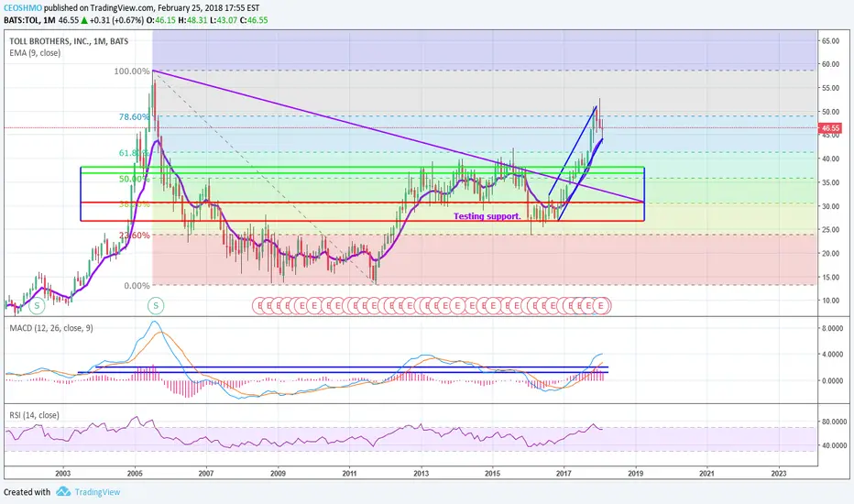The width and height of the screenshot is (854, 504).
Task: Click the 2019 year label on time axis
Action: click(636, 474)
